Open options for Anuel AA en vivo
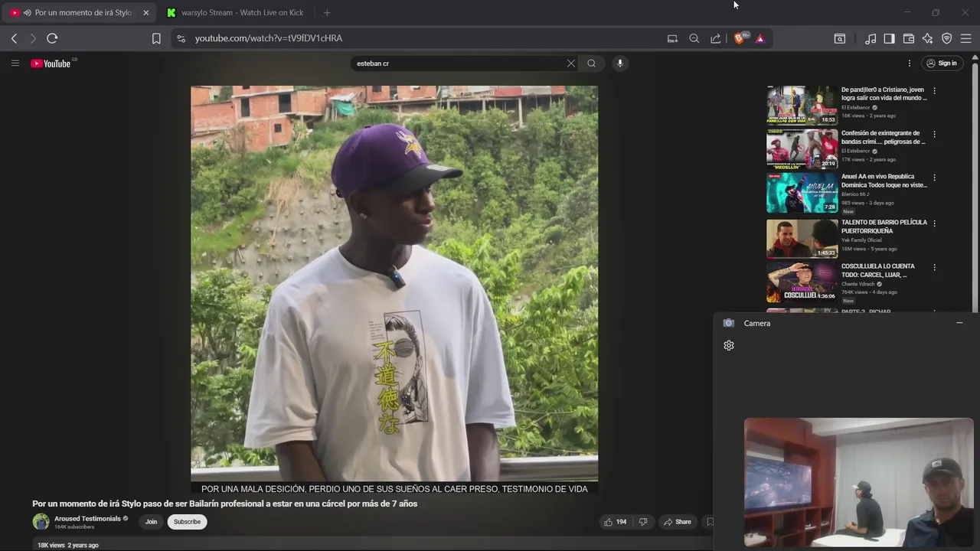Viewport: 980px width, 551px height. 934,178
